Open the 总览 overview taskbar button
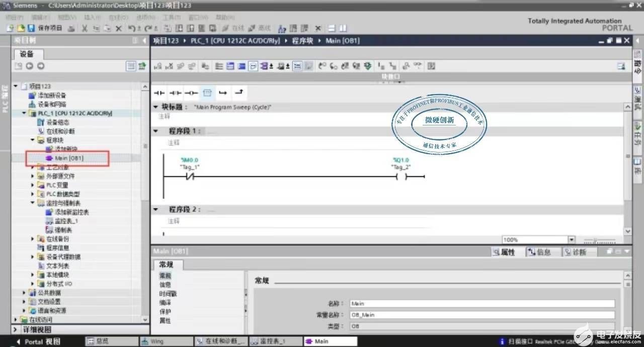 [111, 341]
